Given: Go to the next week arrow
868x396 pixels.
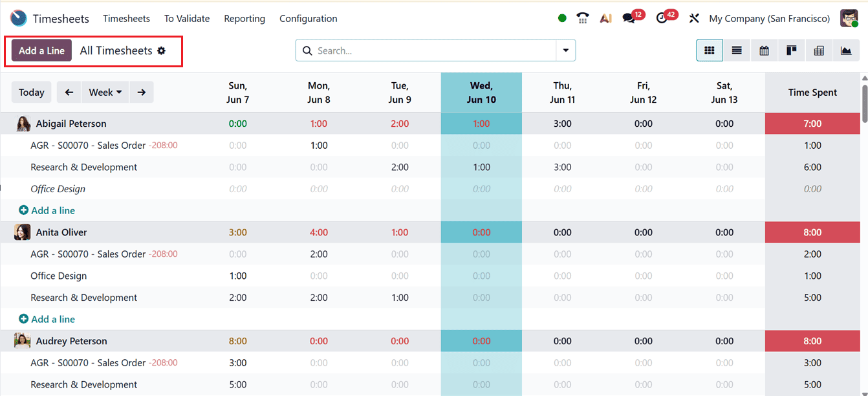Looking at the screenshot, I should tap(142, 92).
